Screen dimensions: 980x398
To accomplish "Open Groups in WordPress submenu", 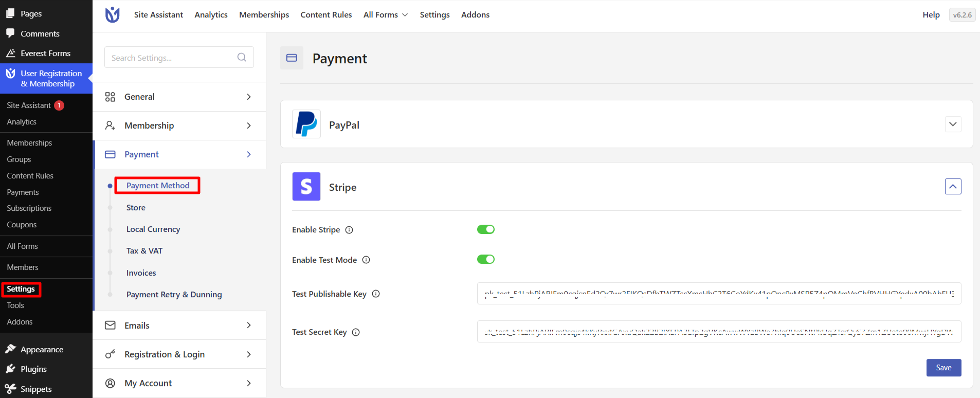I will click(19, 159).
